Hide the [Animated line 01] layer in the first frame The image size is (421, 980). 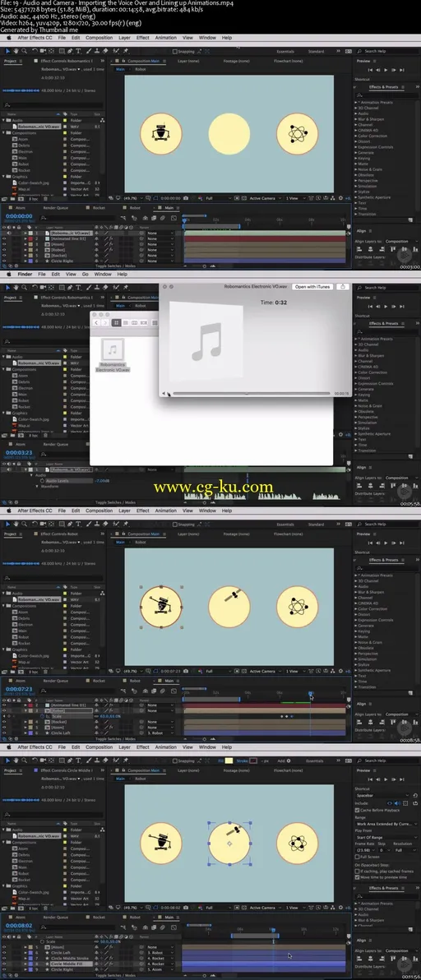4,238
